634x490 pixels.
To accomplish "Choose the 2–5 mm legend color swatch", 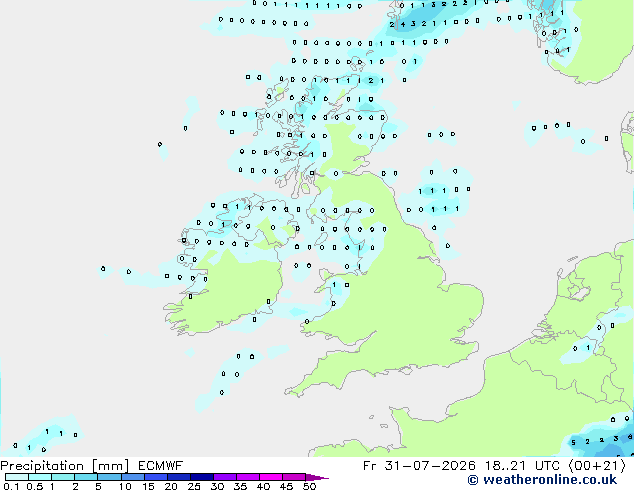I will 86,477.
